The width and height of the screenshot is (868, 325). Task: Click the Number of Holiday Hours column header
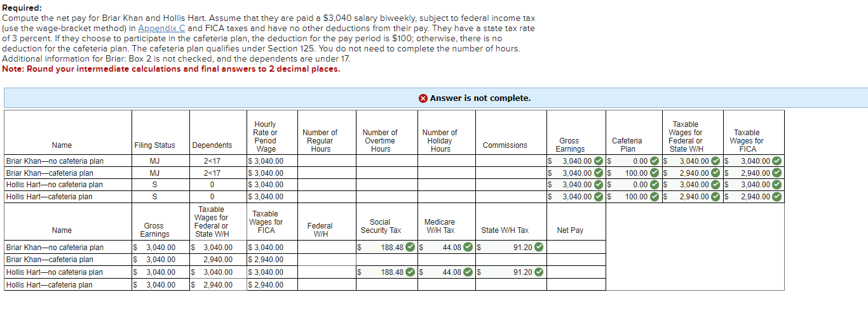(x=440, y=141)
